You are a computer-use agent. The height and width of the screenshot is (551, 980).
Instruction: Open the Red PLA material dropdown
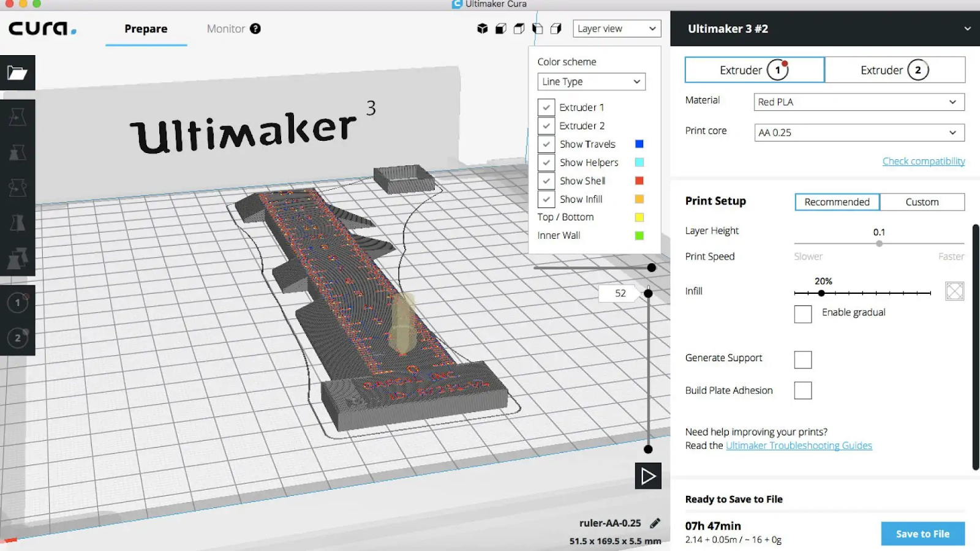(x=859, y=102)
